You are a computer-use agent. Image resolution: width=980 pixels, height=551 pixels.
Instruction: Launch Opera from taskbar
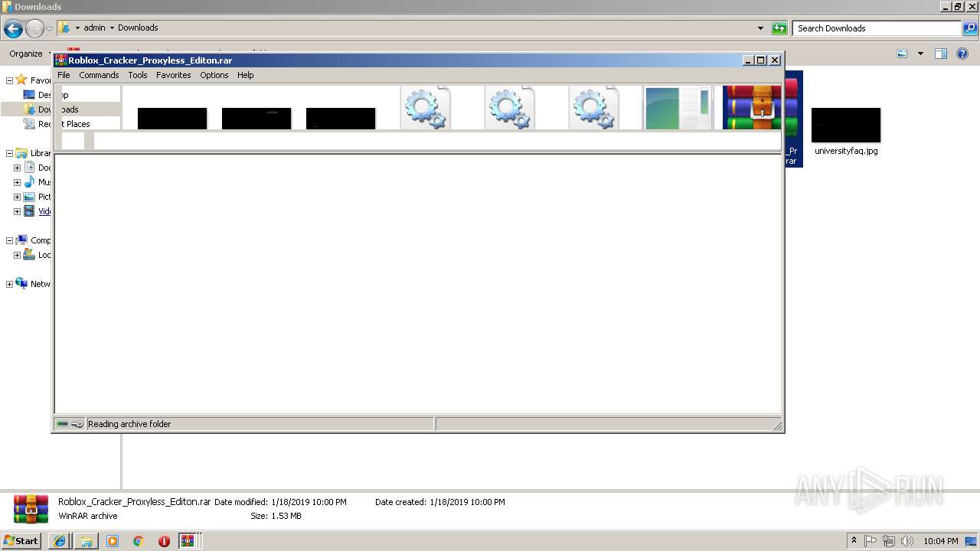tap(164, 541)
